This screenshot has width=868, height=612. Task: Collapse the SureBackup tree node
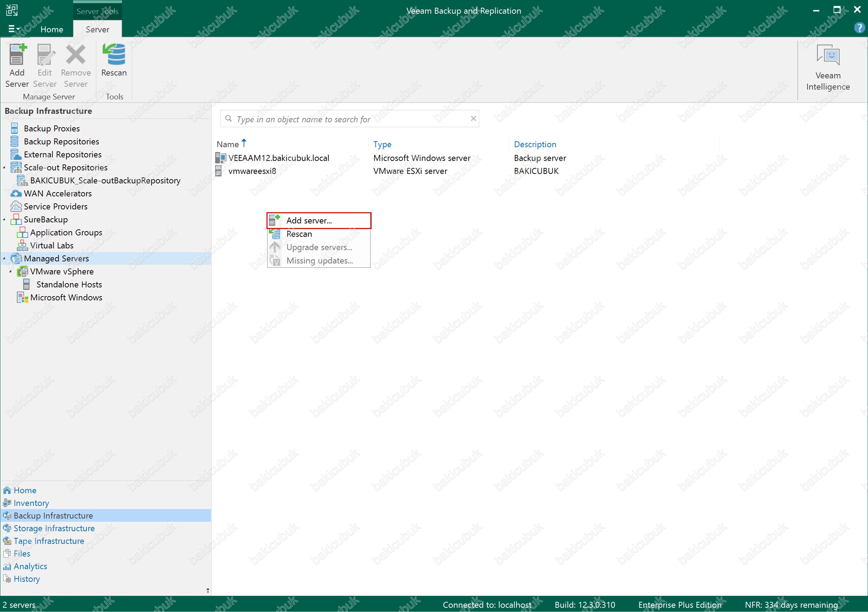coord(4,220)
